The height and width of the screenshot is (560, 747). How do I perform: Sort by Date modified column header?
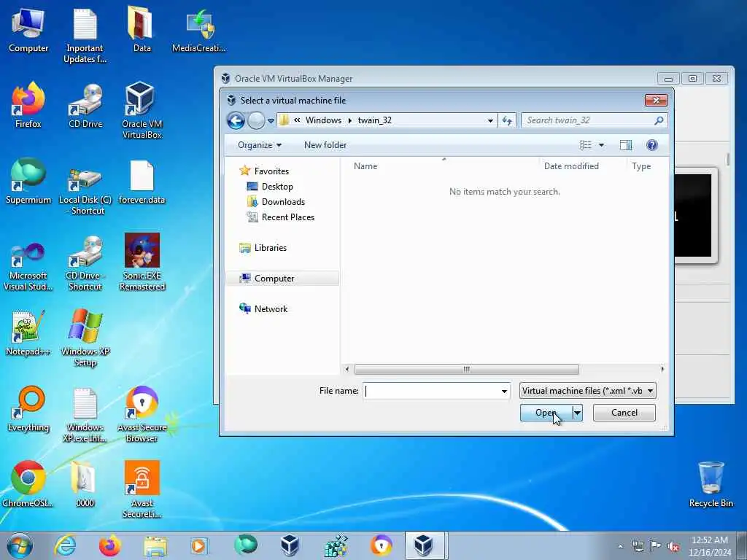pyautogui.click(x=571, y=166)
